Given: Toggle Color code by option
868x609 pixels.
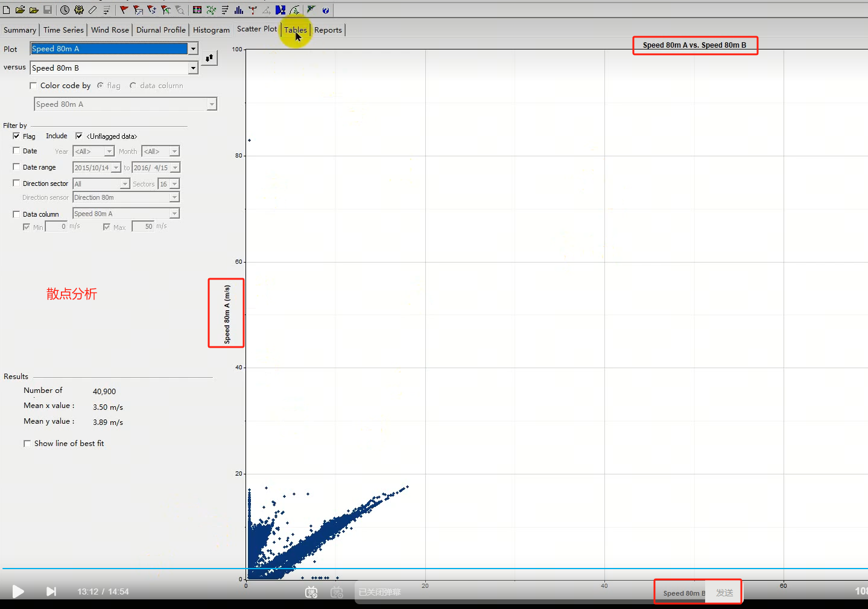Looking at the screenshot, I should 33,85.
